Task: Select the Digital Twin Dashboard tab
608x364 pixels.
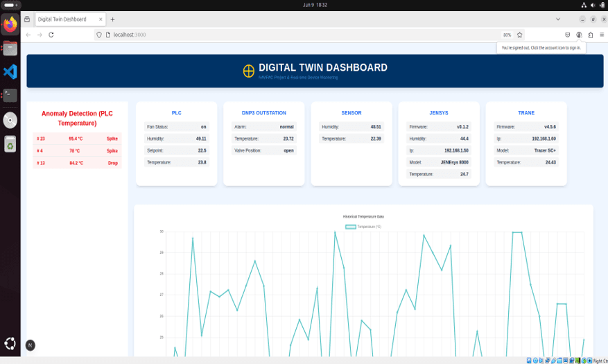Action: click(70, 19)
